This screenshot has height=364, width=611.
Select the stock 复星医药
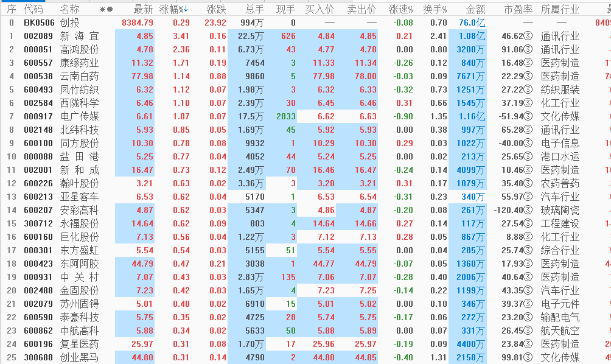(x=80, y=344)
